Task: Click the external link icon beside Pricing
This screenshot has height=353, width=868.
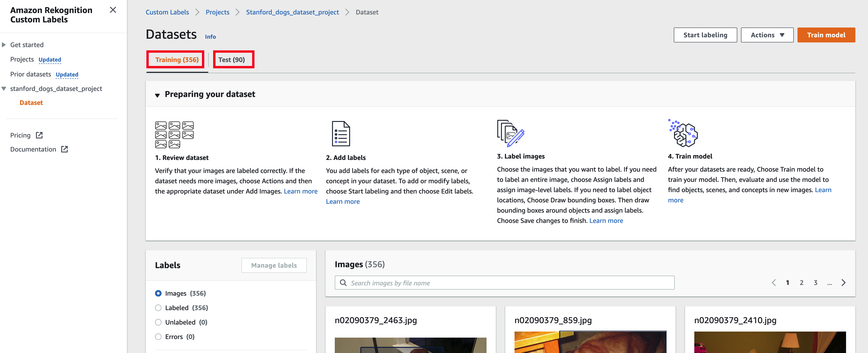Action: tap(39, 135)
